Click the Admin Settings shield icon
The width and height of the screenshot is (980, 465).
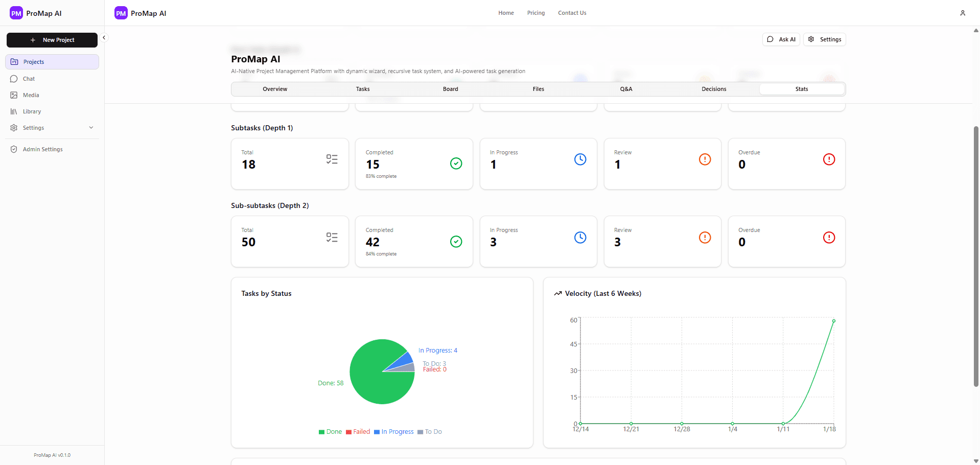tap(14, 149)
